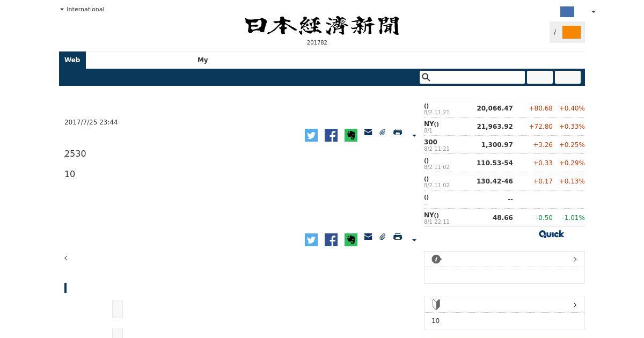The image size is (644, 338).
Task: Click the info icon in sidebar panel
Action: point(436,259)
